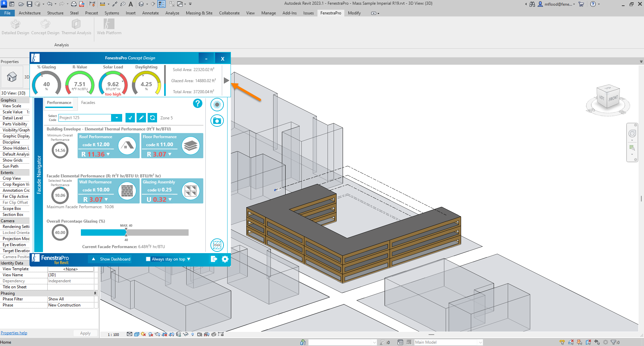Image resolution: width=644 pixels, height=346 pixels.
Task: Open the Detailed Design tool
Action: (15, 27)
